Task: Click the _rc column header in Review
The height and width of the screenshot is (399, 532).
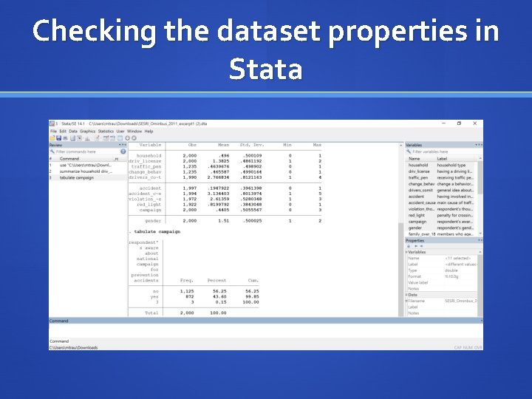Action: (x=117, y=159)
